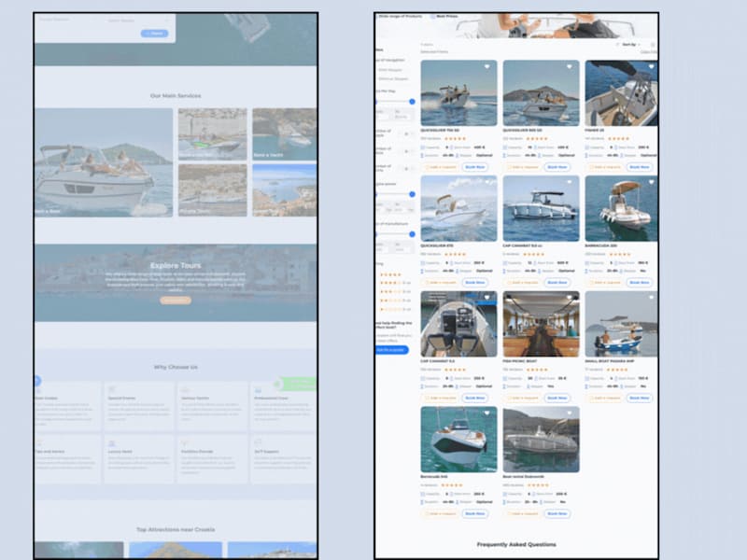
Task: Click the Boat rental Dubrovnik title
Action: pyautogui.click(x=524, y=477)
